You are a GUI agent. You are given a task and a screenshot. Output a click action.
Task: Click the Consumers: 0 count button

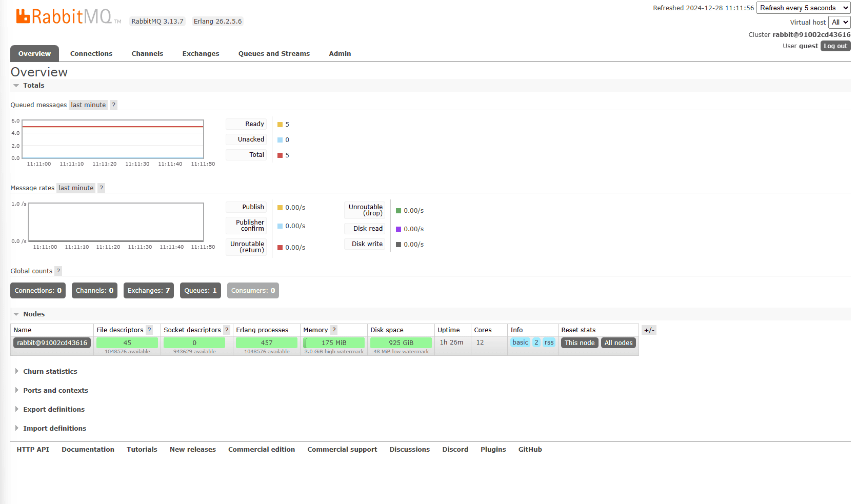253,290
